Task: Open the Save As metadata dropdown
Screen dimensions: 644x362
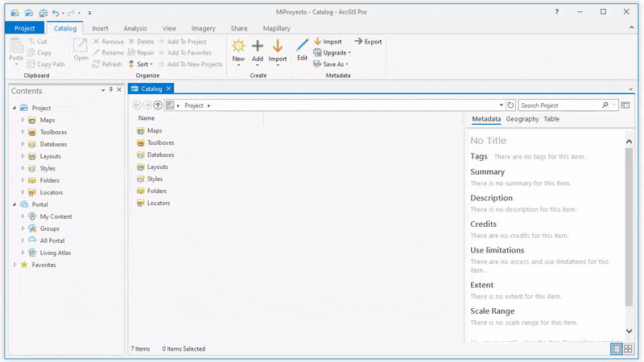Action: tap(331, 64)
